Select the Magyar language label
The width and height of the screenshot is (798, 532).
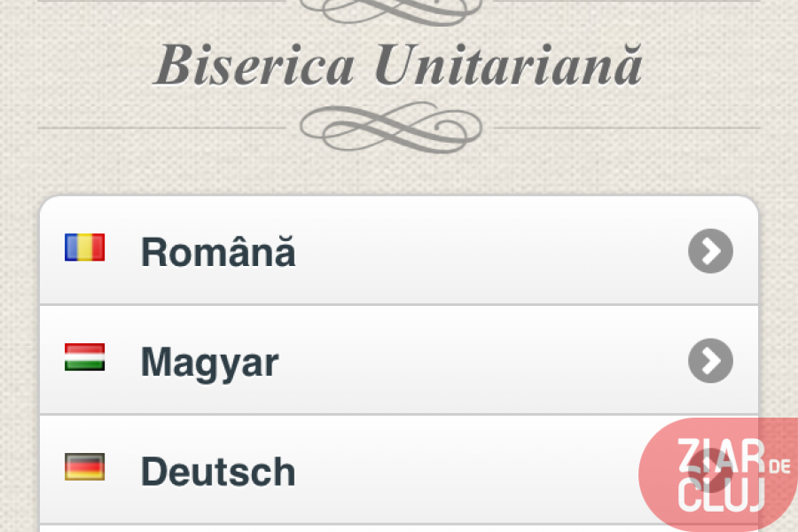[209, 363]
